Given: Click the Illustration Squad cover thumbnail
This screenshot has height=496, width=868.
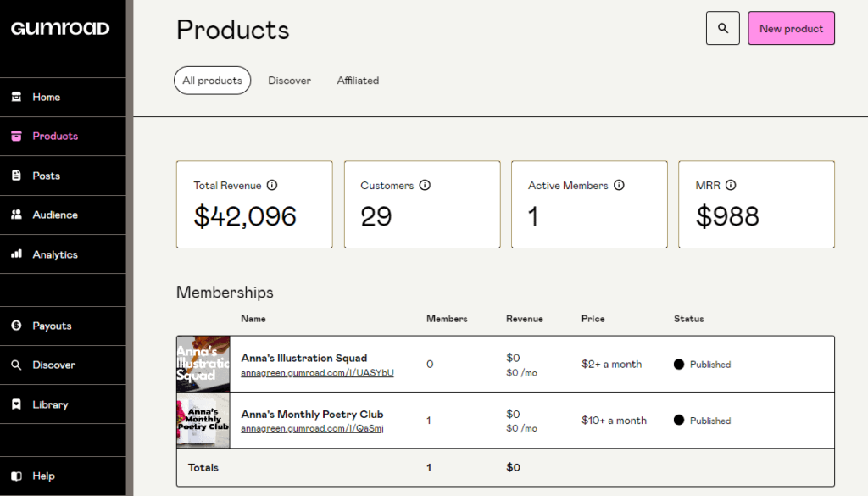Looking at the screenshot, I should tap(203, 363).
